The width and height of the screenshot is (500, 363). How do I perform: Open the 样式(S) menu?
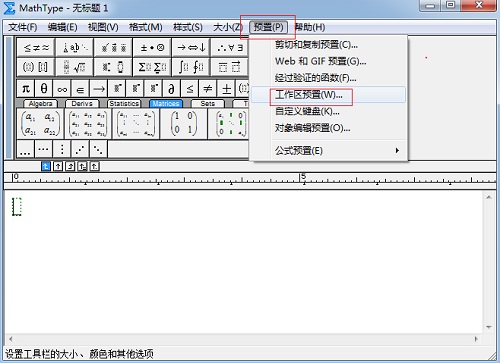[x=188, y=27]
